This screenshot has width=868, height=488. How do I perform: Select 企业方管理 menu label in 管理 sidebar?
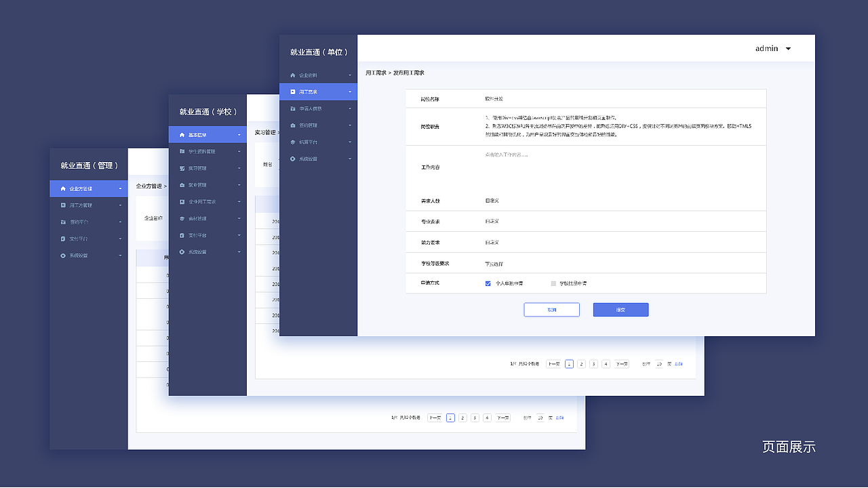(x=81, y=188)
